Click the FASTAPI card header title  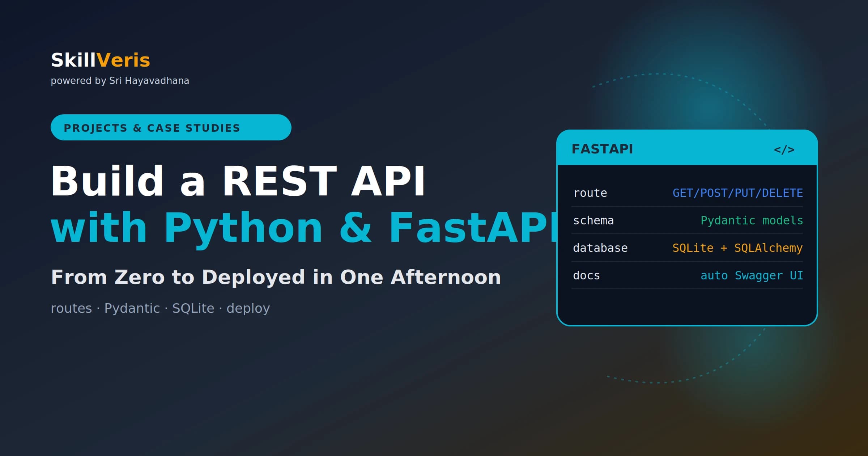coord(602,149)
